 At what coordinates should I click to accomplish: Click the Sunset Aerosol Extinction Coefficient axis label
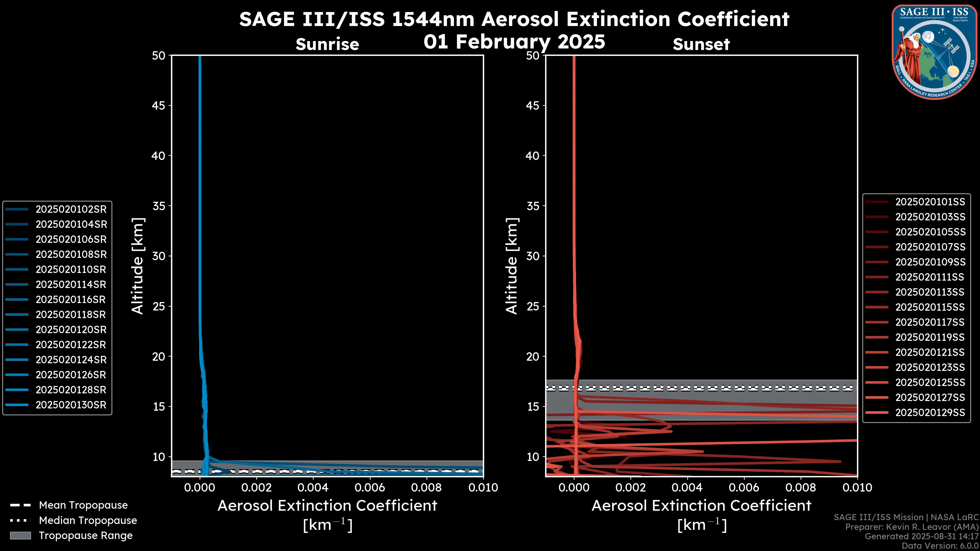click(x=701, y=506)
